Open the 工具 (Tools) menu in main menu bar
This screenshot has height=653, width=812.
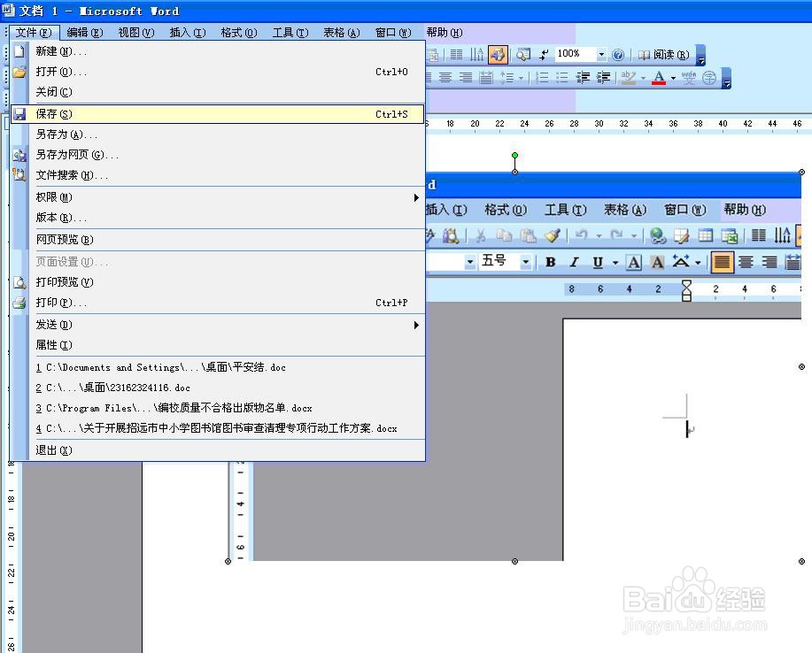290,33
